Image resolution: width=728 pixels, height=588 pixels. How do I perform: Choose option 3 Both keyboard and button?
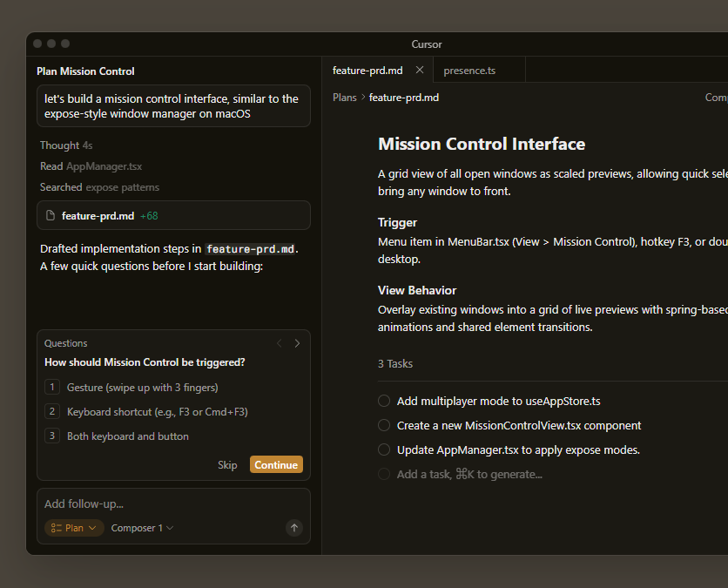(x=127, y=436)
